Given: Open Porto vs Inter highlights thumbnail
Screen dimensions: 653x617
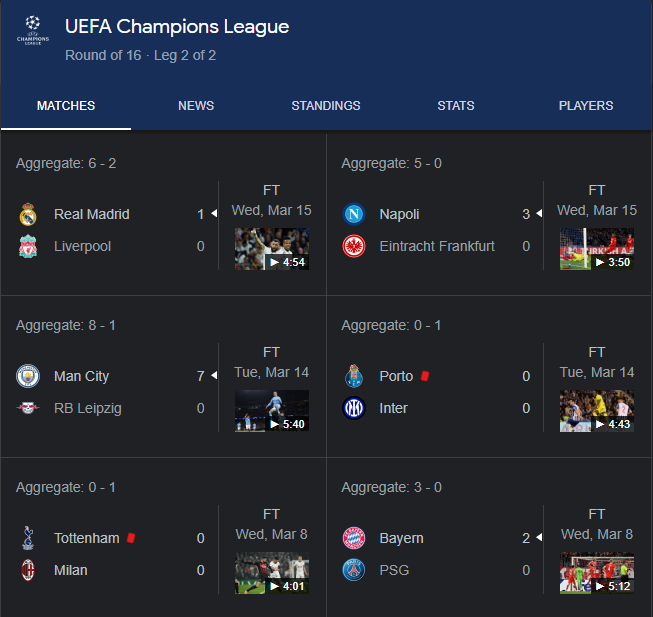Looking at the screenshot, I should pyautogui.click(x=597, y=411).
